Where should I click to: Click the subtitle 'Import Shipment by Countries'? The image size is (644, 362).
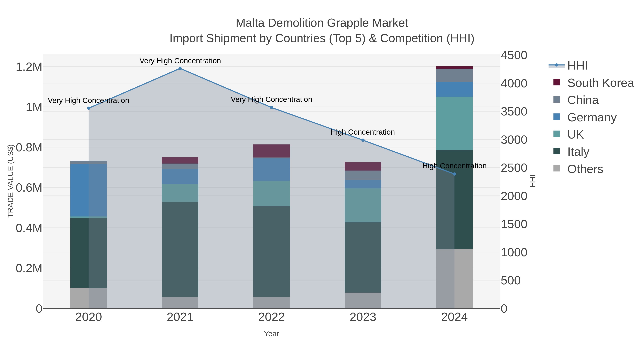point(247,38)
